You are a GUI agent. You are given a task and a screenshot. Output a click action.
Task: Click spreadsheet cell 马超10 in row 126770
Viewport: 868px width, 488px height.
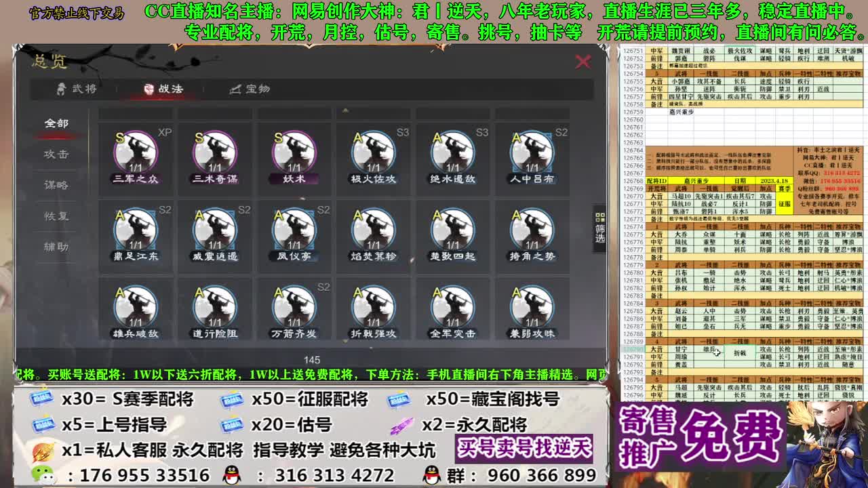(680, 196)
